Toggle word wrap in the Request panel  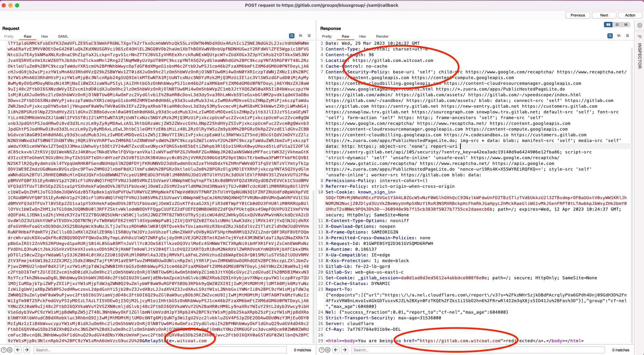pyautogui.click(x=291, y=36)
